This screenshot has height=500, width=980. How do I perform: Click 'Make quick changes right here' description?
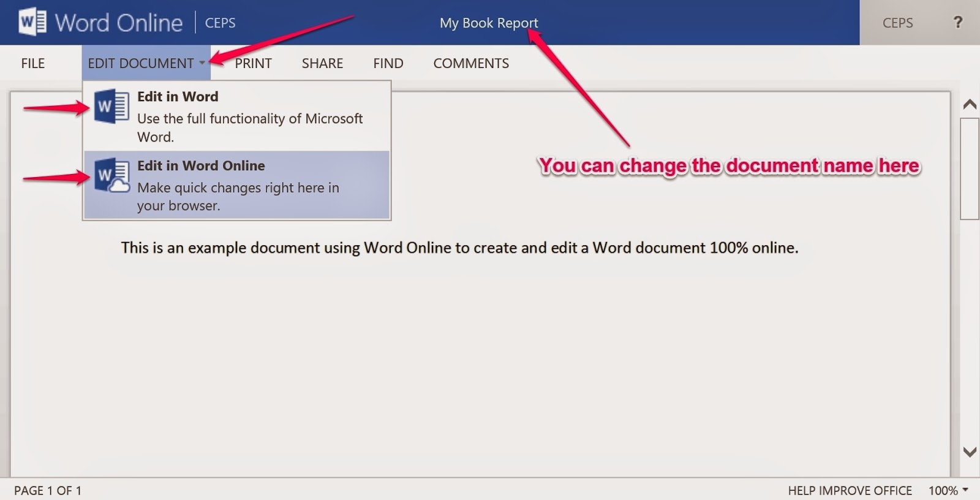pyautogui.click(x=238, y=196)
